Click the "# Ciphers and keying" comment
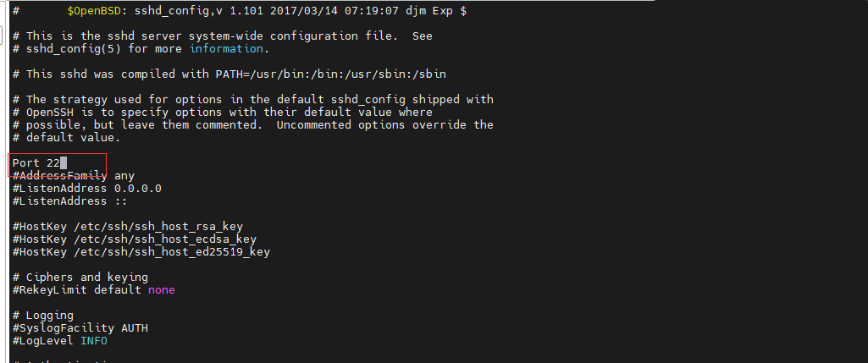The width and height of the screenshot is (868, 363). point(80,278)
